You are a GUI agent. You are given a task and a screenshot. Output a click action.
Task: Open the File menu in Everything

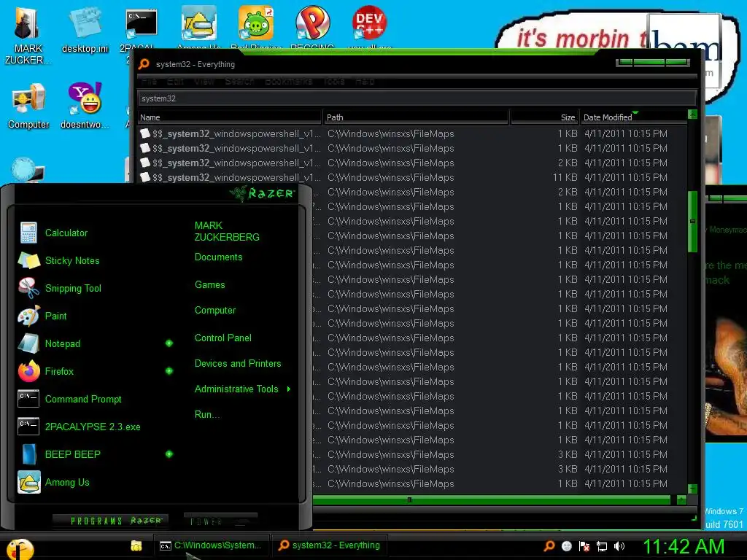click(x=149, y=82)
